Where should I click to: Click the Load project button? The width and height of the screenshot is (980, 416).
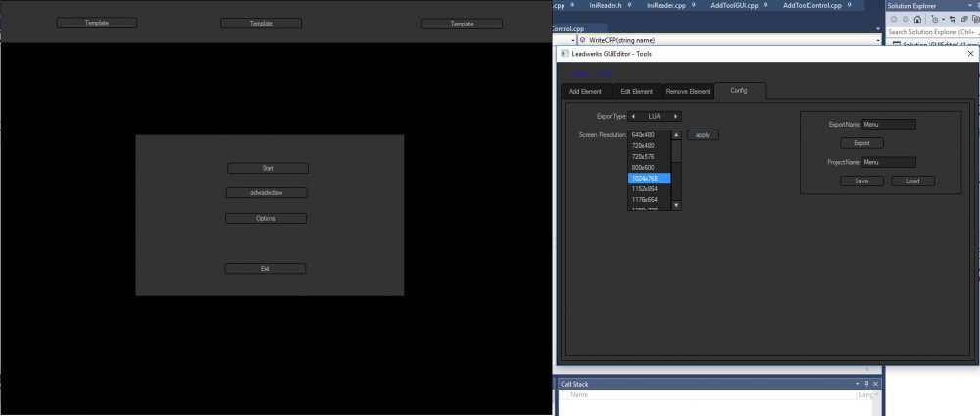coord(912,181)
